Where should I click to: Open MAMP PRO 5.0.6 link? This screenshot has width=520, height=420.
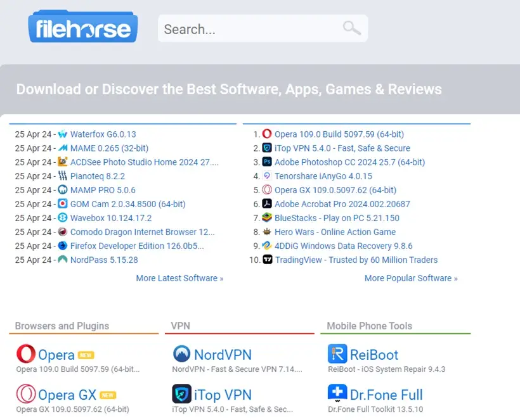tap(103, 190)
